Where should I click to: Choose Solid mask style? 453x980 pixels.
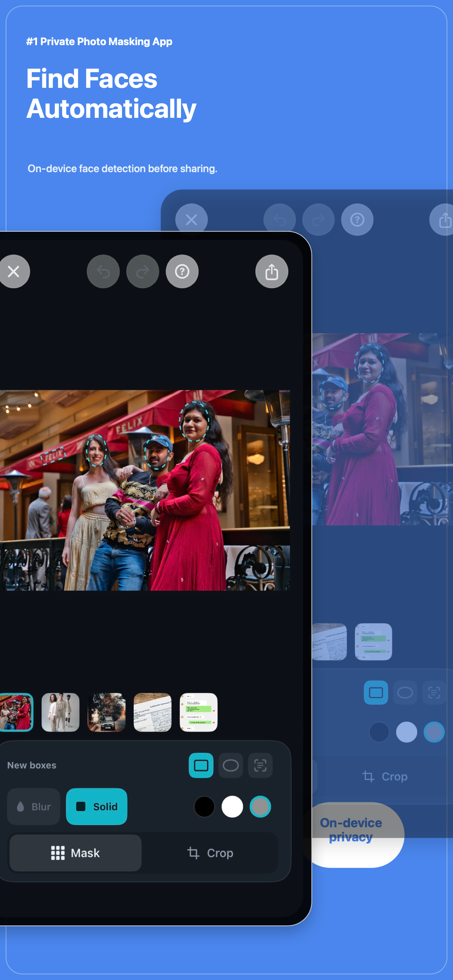(97, 806)
